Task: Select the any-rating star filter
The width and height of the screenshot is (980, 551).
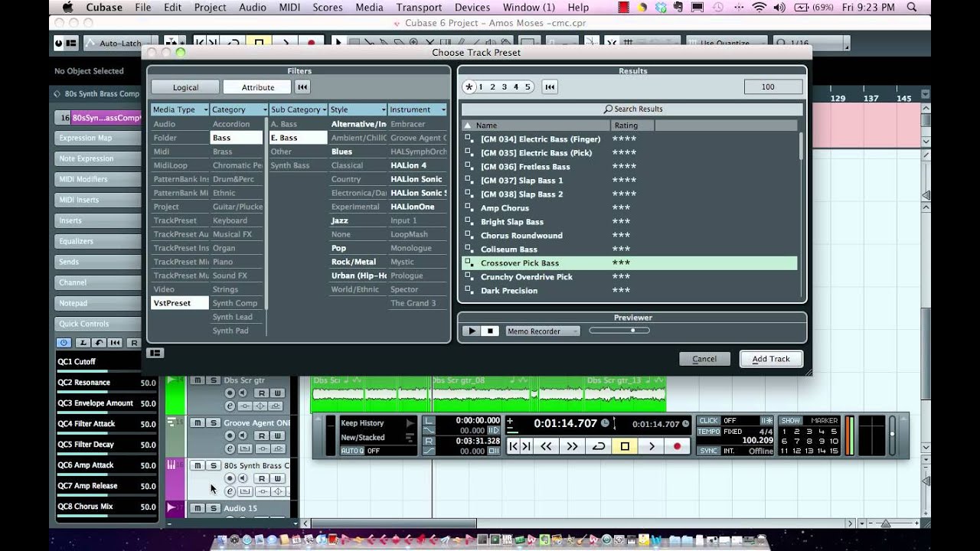Action: point(469,87)
